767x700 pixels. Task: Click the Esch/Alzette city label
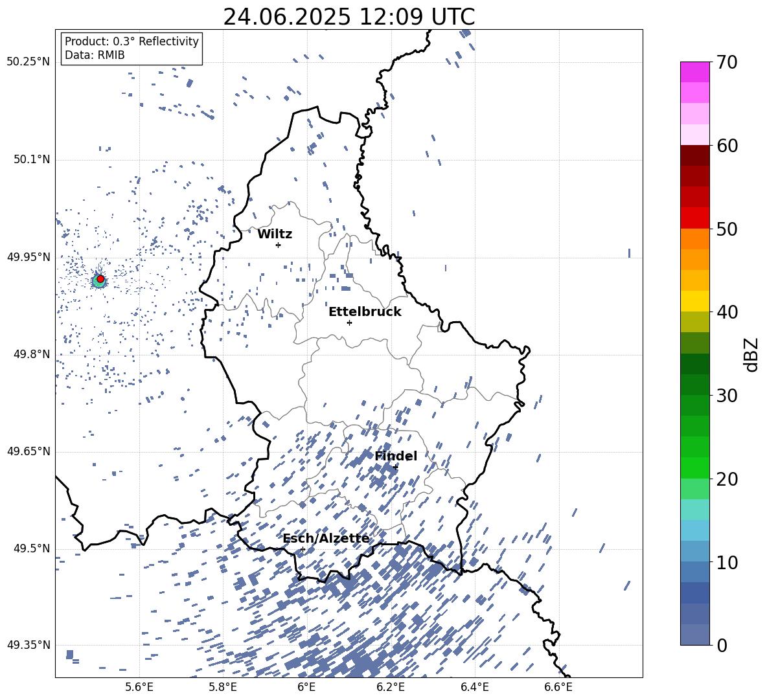click(326, 539)
